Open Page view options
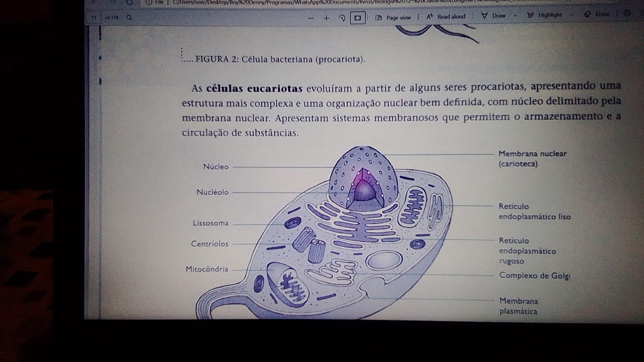This screenshot has width=644, height=362. pyautogui.click(x=393, y=18)
